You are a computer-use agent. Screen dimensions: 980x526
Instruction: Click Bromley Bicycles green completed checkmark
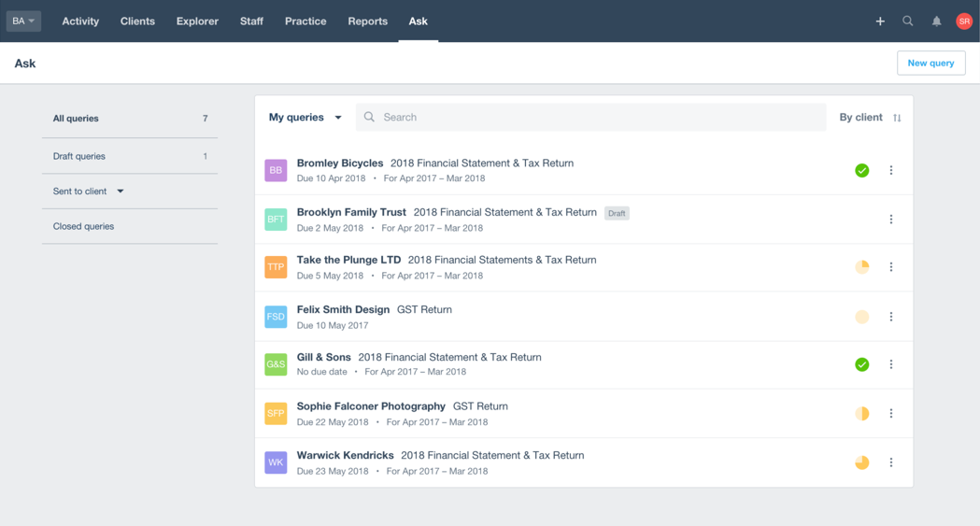[862, 171]
